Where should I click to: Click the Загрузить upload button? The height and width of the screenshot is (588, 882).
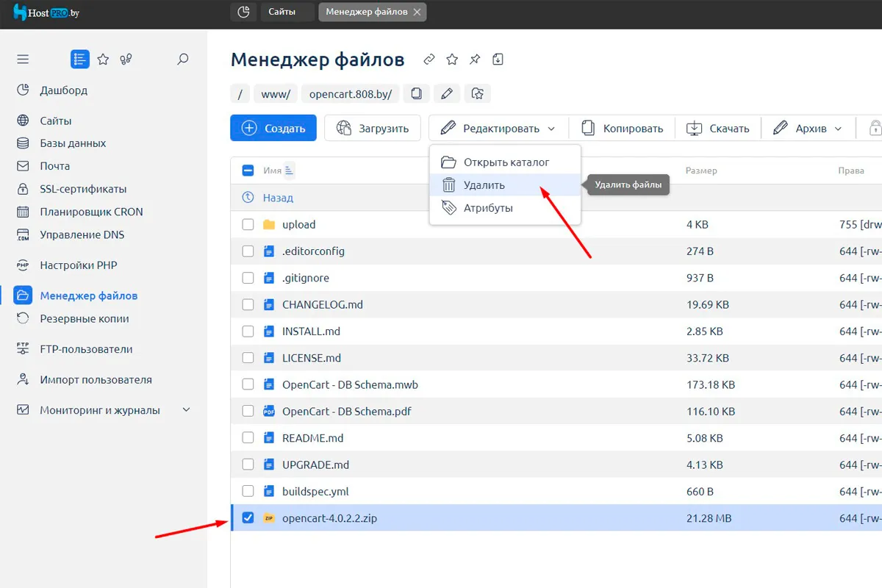point(373,129)
